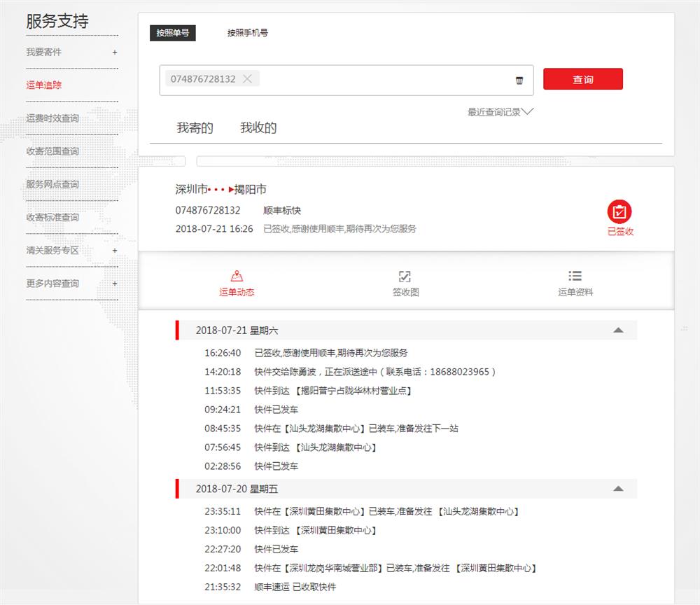
Task: Click the 08:45:35 汕头龙湖集散中心 loaded entry
Action: [x=331, y=428]
